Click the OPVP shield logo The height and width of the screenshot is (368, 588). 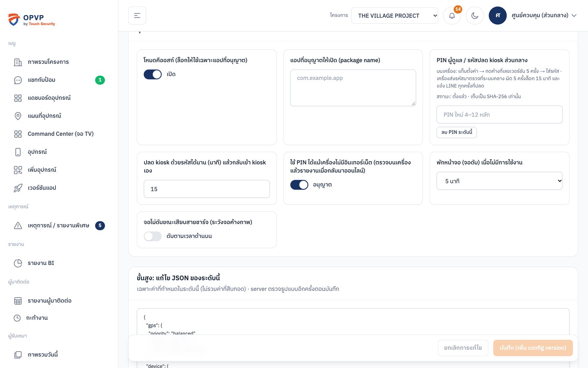coord(14,20)
